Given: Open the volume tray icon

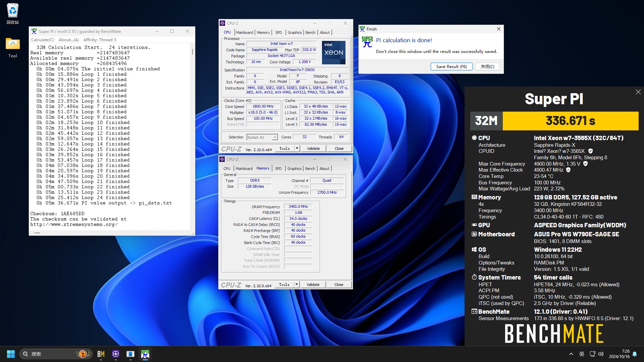Looking at the screenshot, I should click(601, 354).
